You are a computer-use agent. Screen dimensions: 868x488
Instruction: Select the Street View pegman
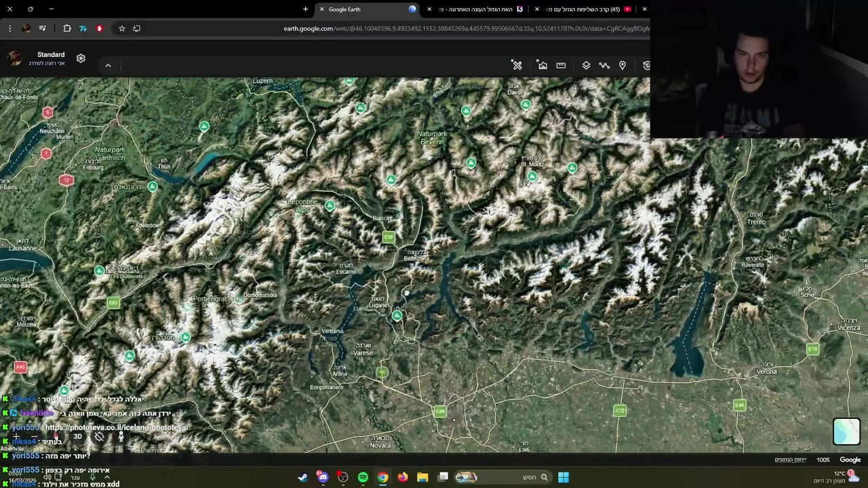pos(121,437)
